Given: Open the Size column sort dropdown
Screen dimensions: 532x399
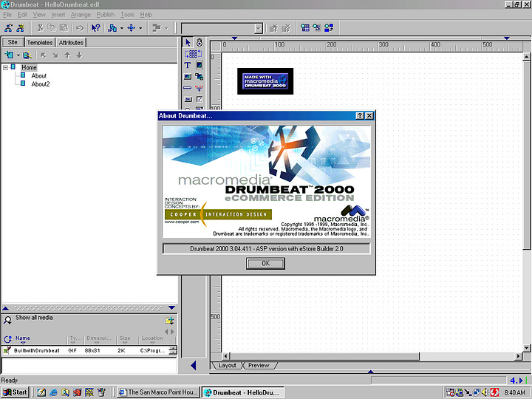Looking at the screenshot, I should point(125,343).
